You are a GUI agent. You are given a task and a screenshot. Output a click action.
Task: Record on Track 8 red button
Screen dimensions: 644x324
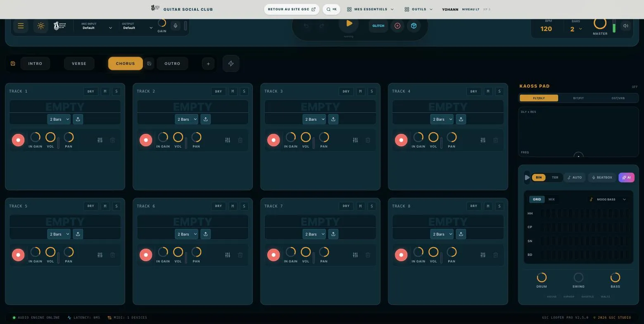coord(401,255)
